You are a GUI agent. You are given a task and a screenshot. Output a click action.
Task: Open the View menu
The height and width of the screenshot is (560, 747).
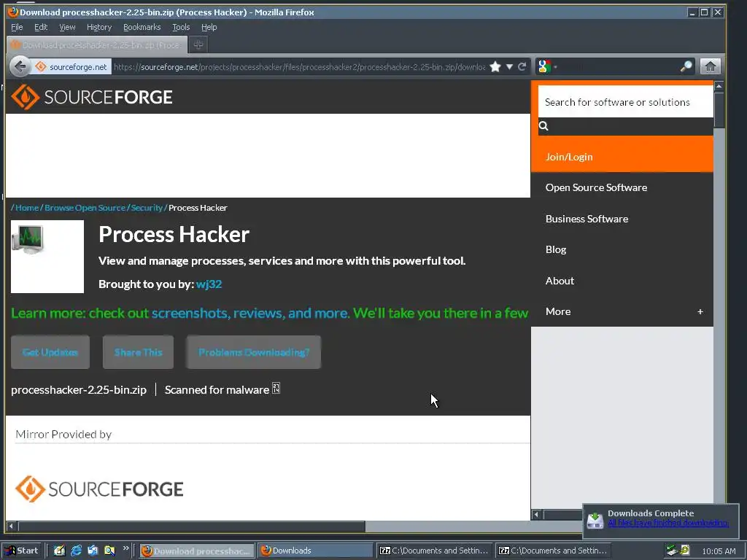[67, 27]
